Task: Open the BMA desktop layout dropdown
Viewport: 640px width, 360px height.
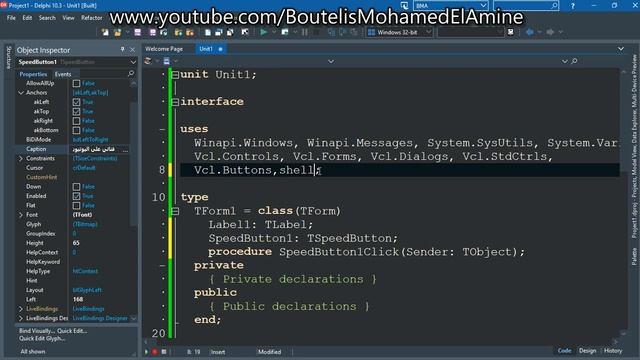Action: [x=483, y=5]
